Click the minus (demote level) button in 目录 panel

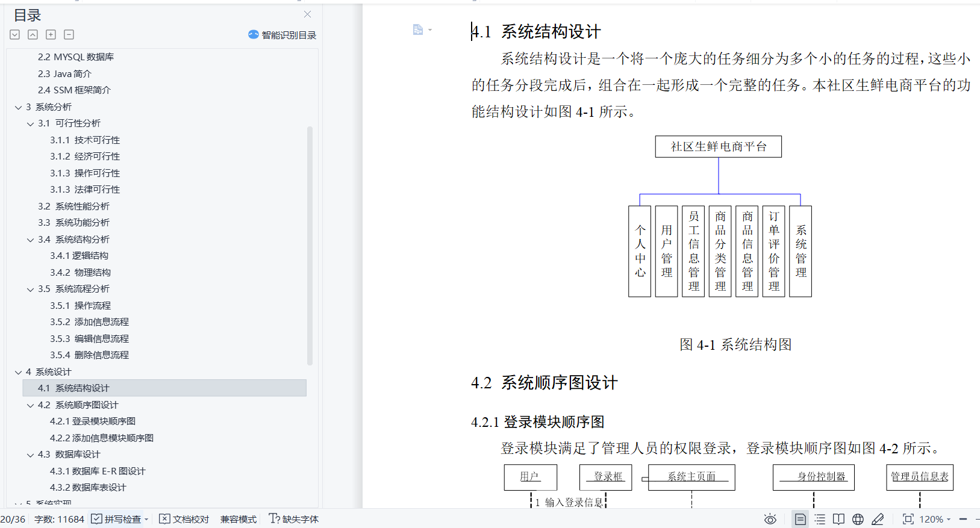[69, 35]
